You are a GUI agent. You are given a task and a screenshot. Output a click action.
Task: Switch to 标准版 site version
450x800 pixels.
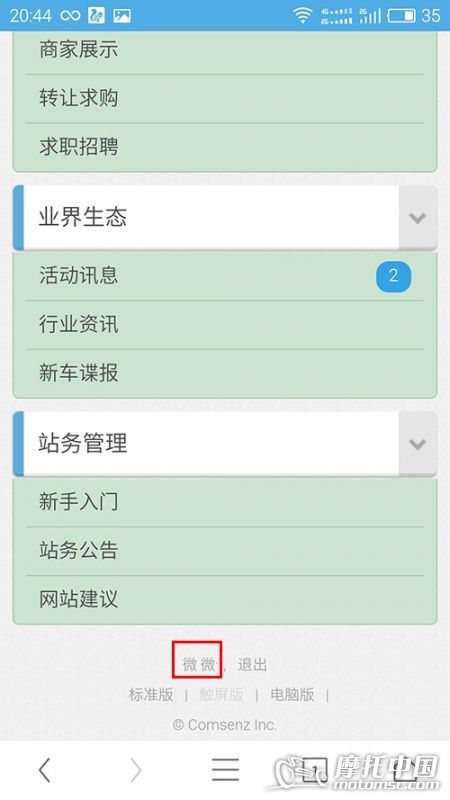coord(151,694)
